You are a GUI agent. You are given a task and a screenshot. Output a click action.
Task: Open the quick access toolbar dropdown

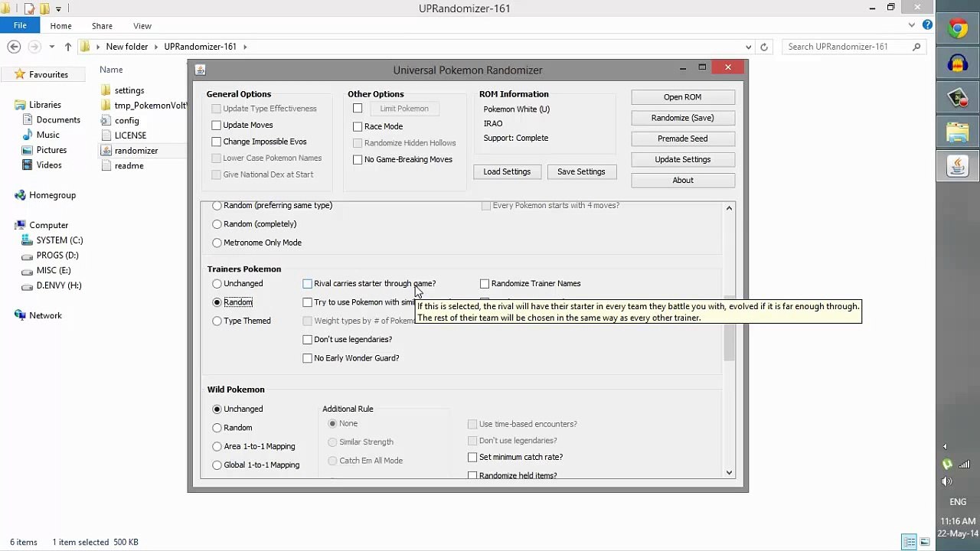pyautogui.click(x=58, y=9)
